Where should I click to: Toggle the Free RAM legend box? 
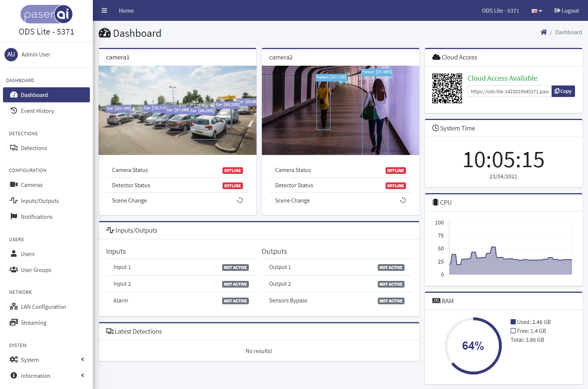click(x=513, y=331)
